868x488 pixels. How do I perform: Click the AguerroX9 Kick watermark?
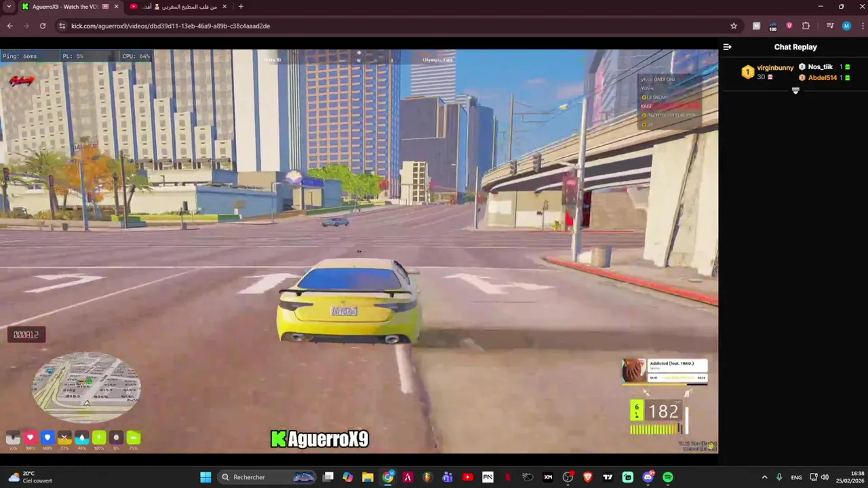[319, 439]
